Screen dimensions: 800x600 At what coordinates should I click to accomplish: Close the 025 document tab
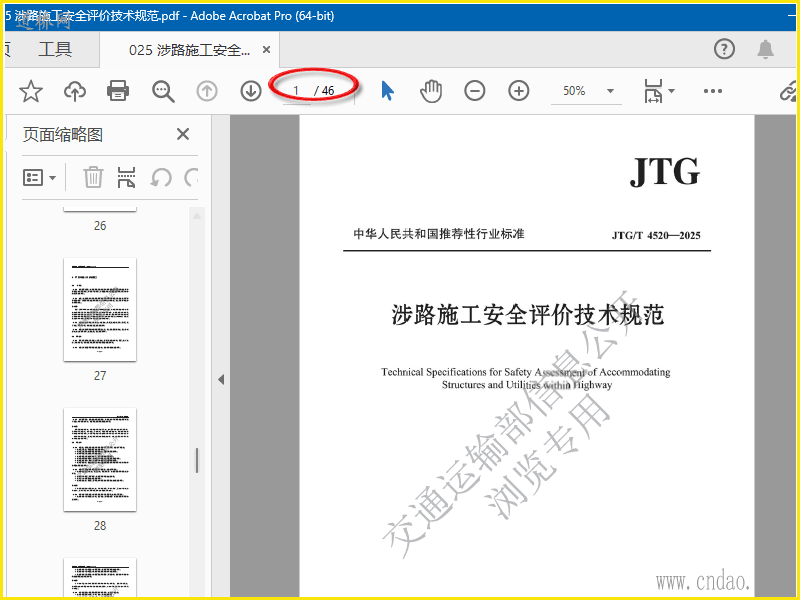point(266,50)
